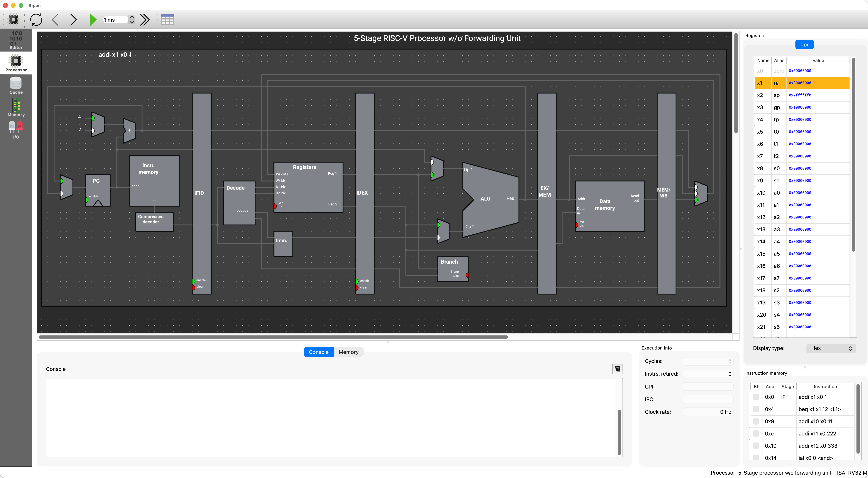868x478 pixels.
Task: Select the Data memory block
Action: 610,206
